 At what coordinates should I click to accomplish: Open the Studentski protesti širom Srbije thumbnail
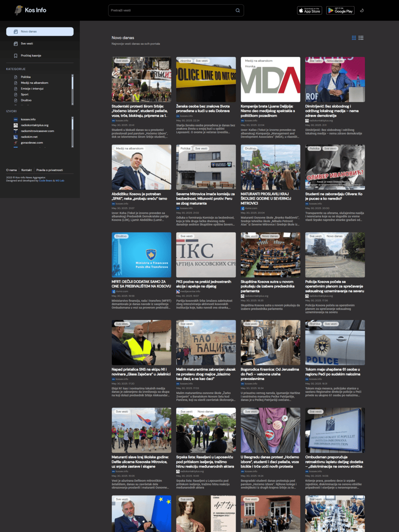point(141,79)
